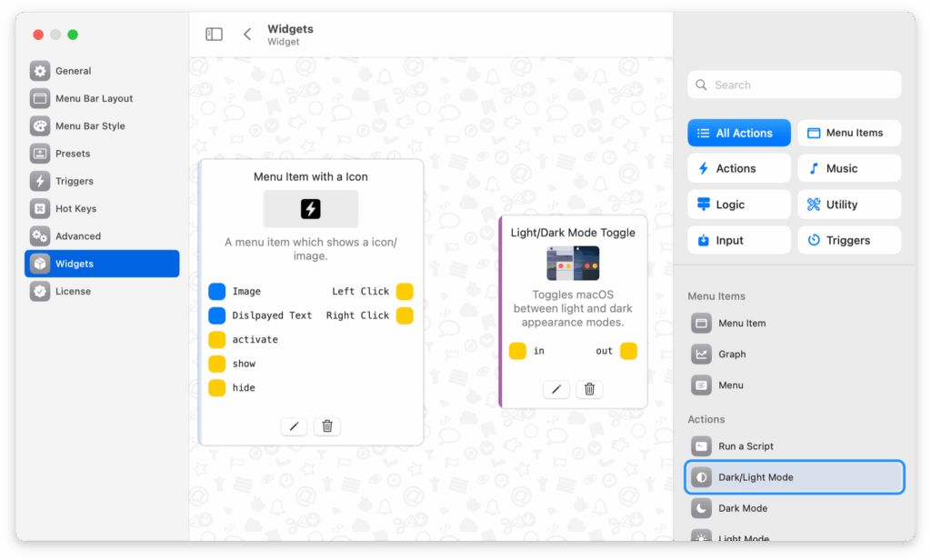Trash the Light/Dark Mode Toggle node
This screenshot has height=560, width=931.
(x=589, y=389)
